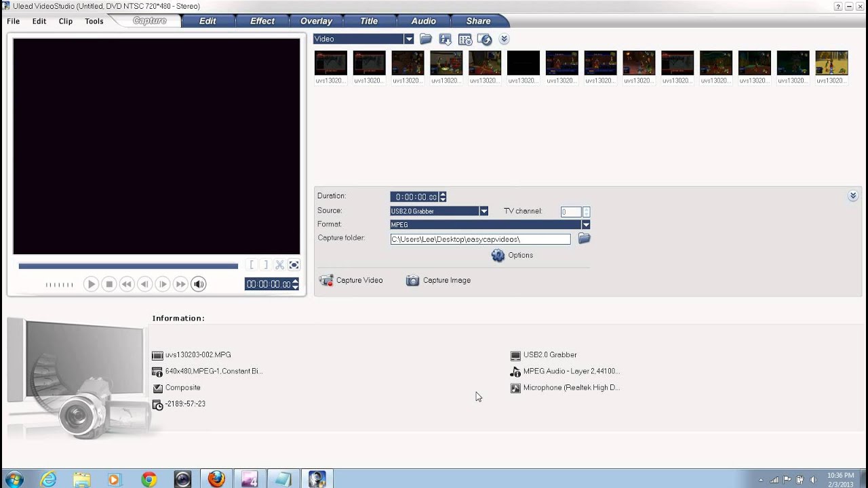Open the Windows Start button
Screen dimensions: 868x488
click(x=14, y=479)
